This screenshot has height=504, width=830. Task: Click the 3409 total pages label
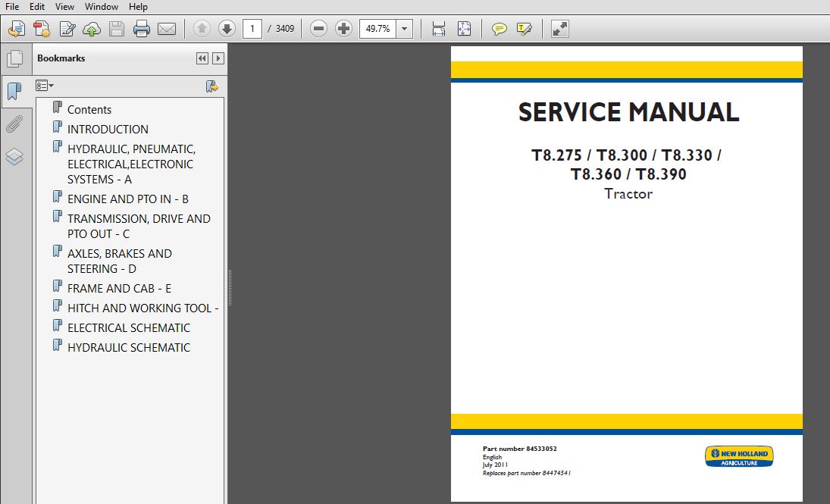285,29
